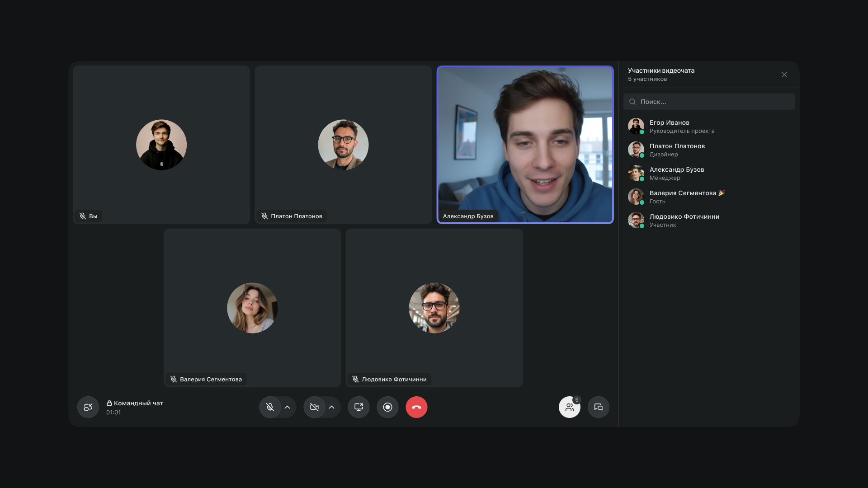
Task: Click the participant search field
Action: pyautogui.click(x=709, y=102)
